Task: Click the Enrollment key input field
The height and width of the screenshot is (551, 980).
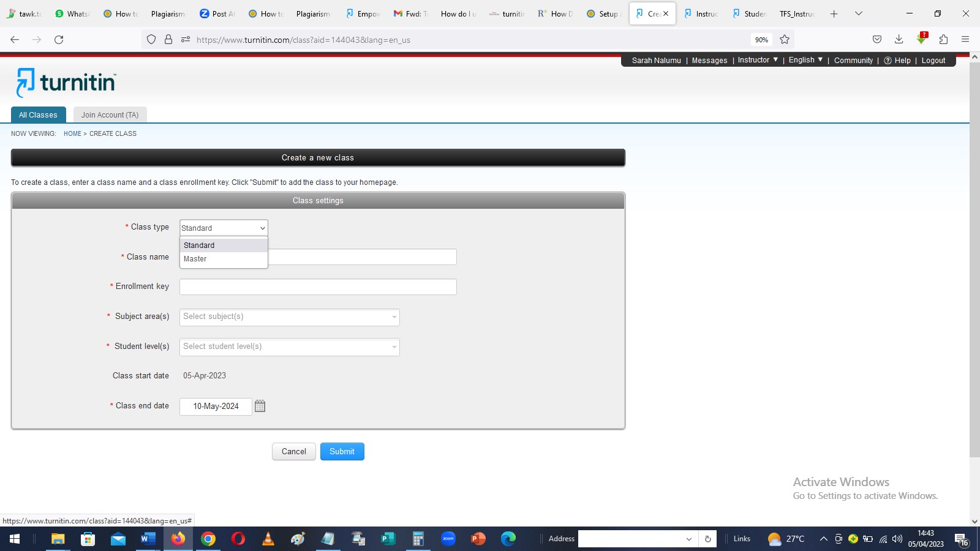Action: tap(318, 287)
